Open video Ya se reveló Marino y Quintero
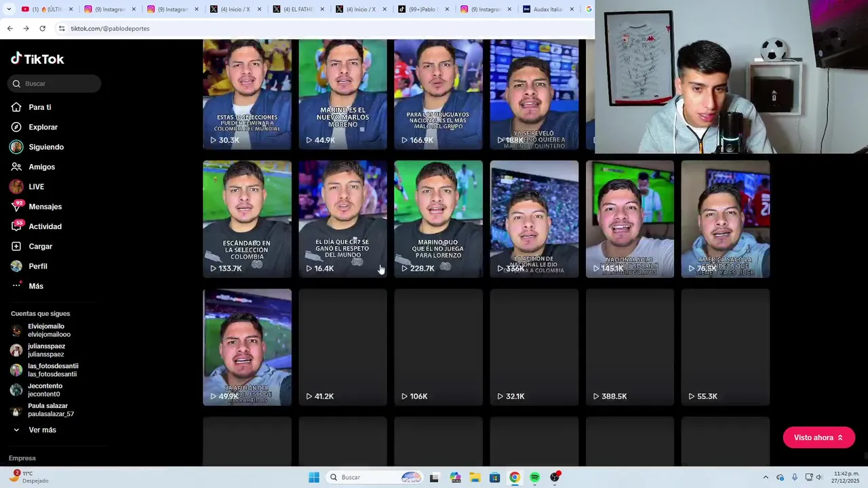 pyautogui.click(x=534, y=94)
